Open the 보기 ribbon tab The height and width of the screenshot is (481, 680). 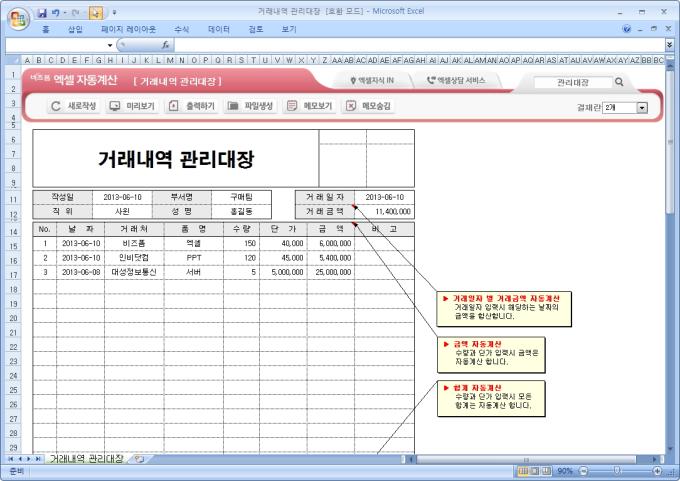pyautogui.click(x=289, y=29)
